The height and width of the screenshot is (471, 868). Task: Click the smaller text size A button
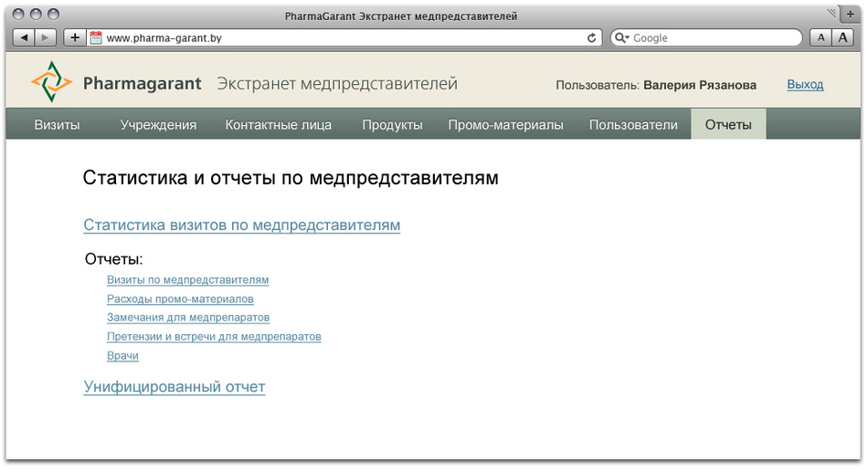click(x=820, y=37)
